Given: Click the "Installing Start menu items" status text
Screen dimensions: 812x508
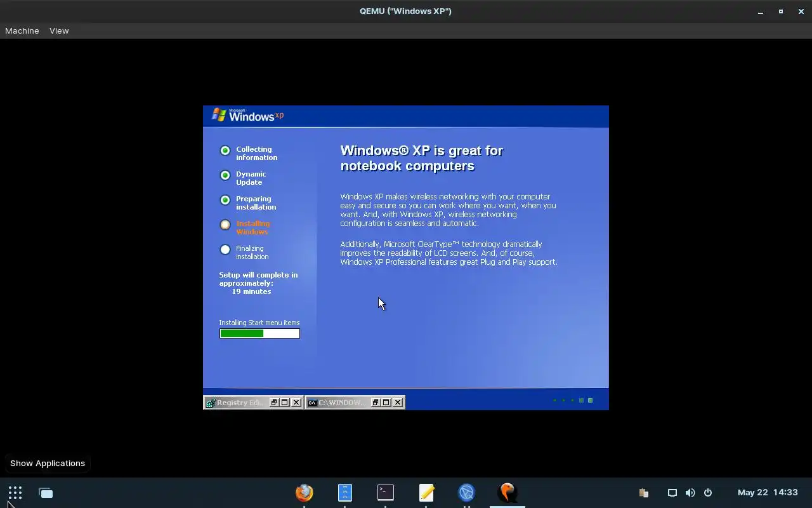Looking at the screenshot, I should 259,323.
